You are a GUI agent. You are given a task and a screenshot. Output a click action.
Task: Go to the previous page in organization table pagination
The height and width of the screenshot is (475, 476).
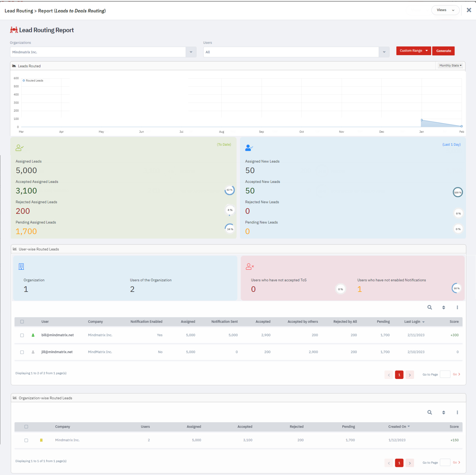(389, 463)
